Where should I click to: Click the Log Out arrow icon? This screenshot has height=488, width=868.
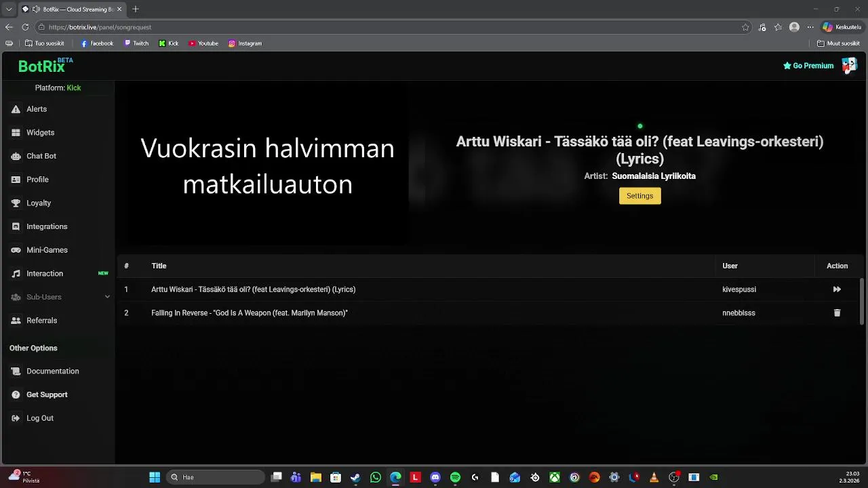16,418
